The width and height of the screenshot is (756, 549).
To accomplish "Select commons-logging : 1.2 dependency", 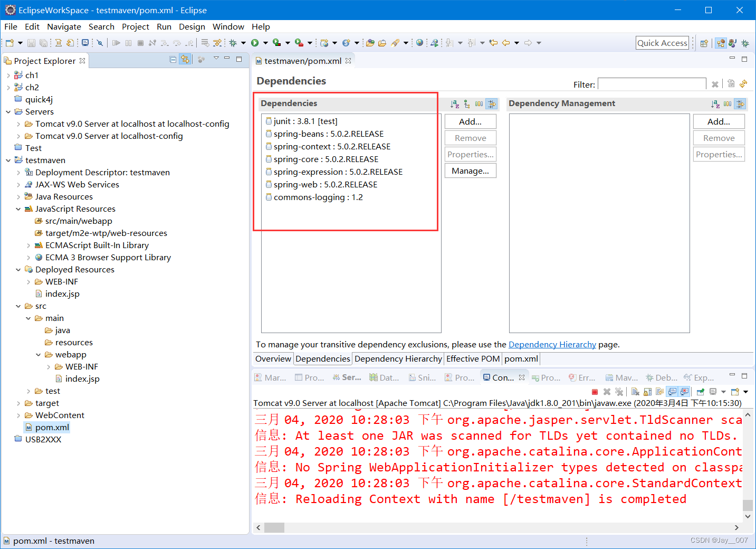I will pos(314,197).
